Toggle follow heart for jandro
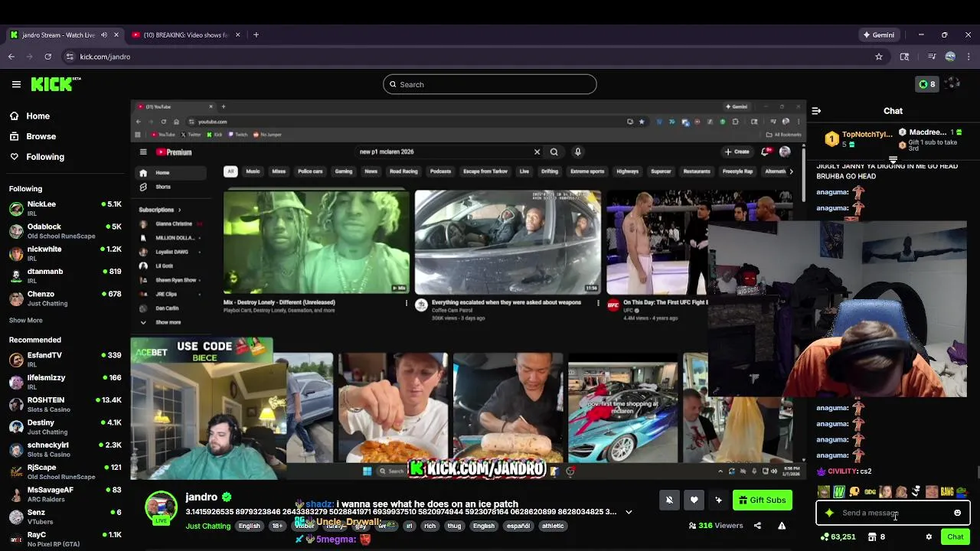The image size is (980, 551). click(x=694, y=500)
